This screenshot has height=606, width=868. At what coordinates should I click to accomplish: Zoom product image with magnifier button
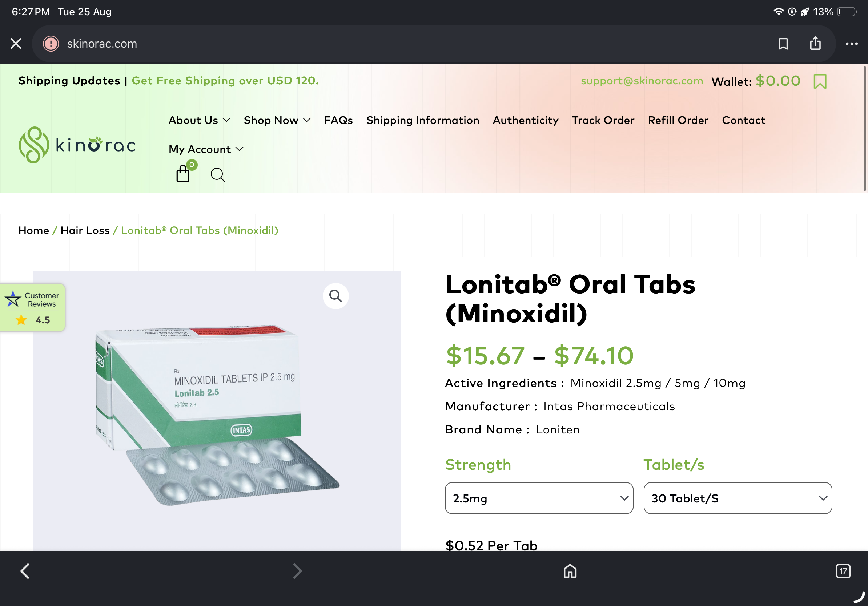(335, 296)
